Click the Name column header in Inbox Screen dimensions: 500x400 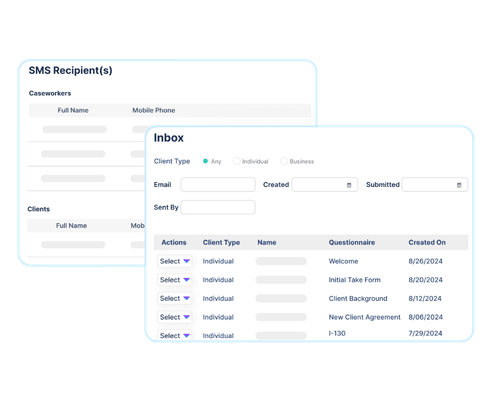(x=267, y=242)
